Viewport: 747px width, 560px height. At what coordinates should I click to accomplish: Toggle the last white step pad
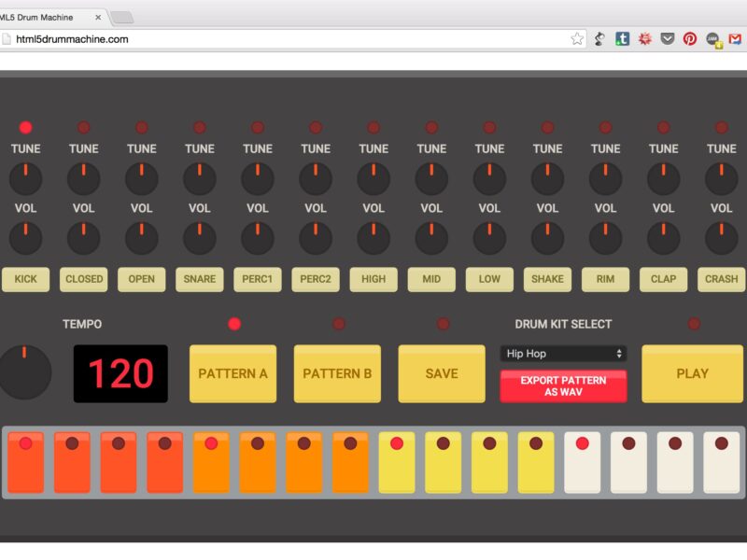pos(721,462)
